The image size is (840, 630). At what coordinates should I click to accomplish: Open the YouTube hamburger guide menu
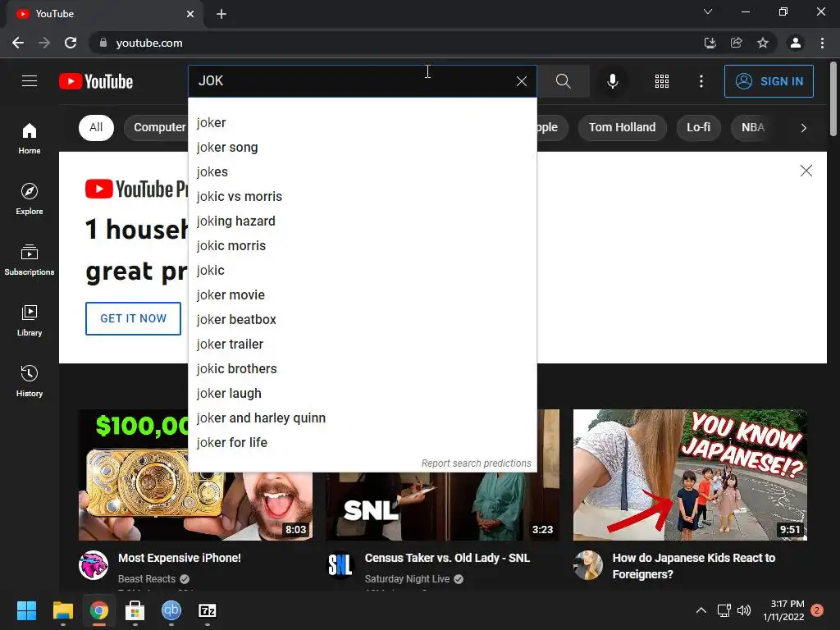coord(30,81)
